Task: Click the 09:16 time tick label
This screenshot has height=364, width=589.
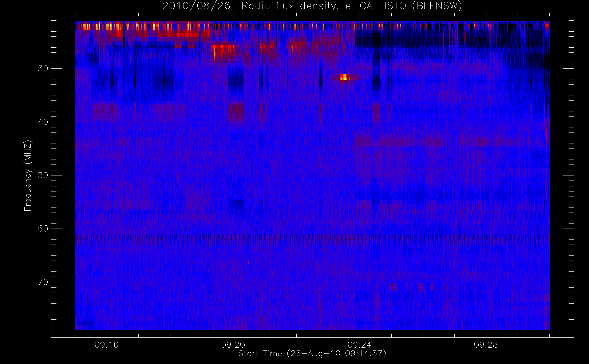Action: [106, 345]
